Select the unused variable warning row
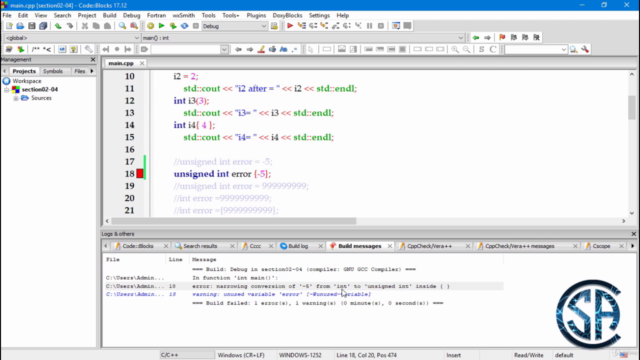This screenshot has width=640, height=360. pyautogui.click(x=304, y=294)
